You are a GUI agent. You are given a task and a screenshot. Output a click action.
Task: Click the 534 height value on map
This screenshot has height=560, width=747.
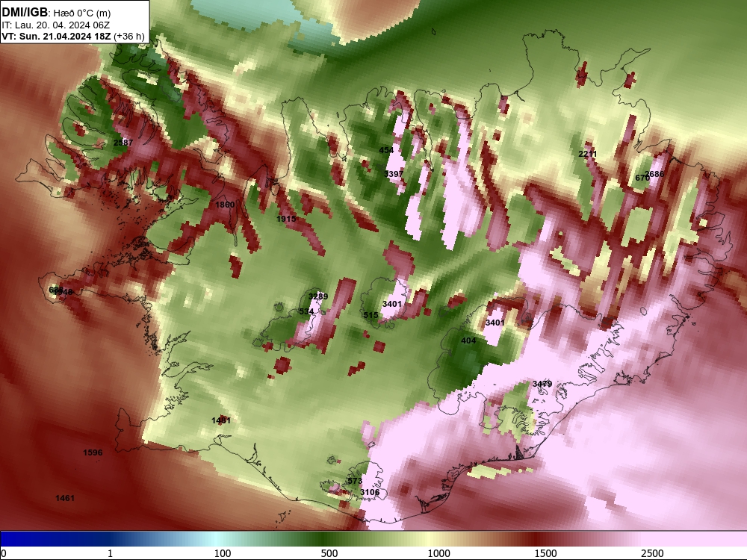(x=306, y=311)
